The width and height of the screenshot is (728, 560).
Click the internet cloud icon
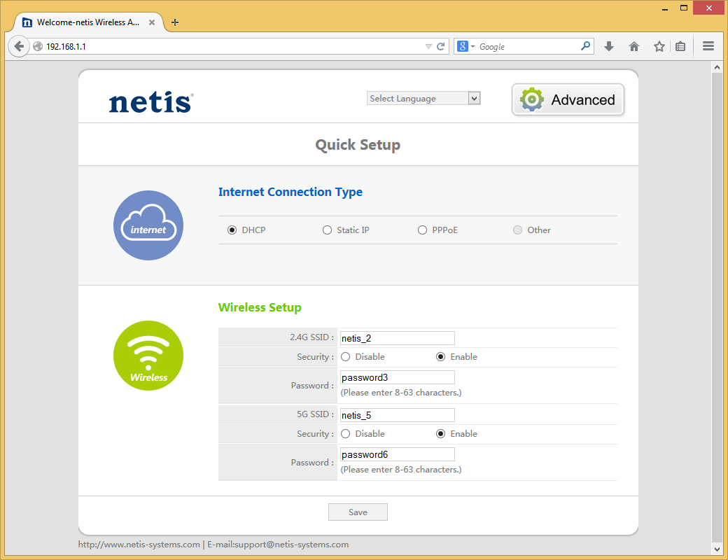pos(148,225)
